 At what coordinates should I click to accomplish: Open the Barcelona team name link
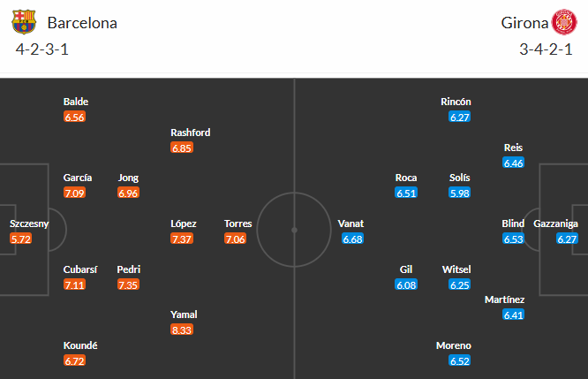[82, 23]
